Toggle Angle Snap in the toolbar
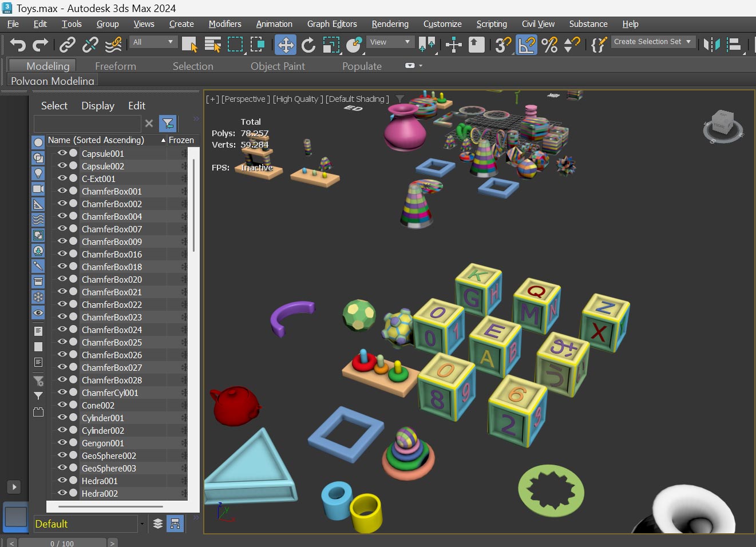 [x=527, y=45]
